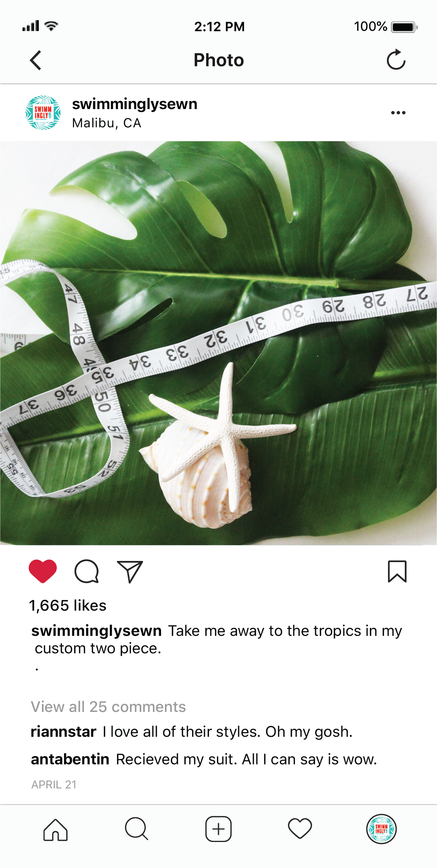437x868 pixels.
Task: Unlike the post via the red heart
Action: coord(43,571)
